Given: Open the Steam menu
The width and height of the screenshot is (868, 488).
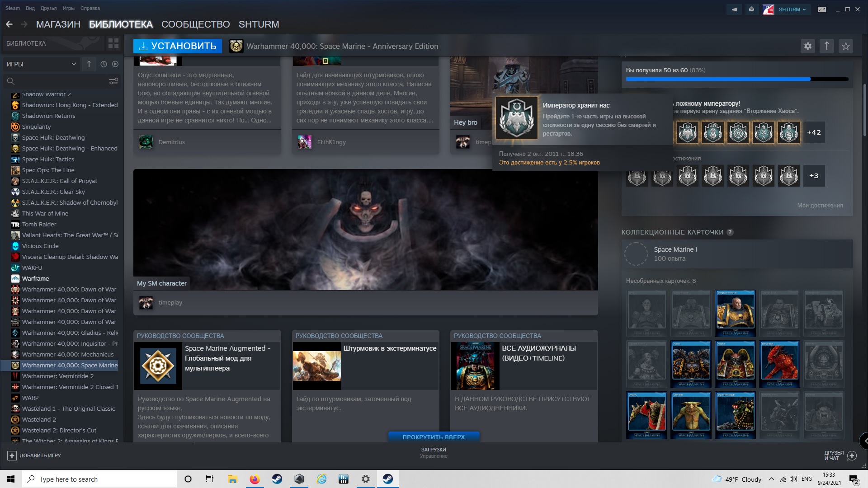Looking at the screenshot, I should [x=13, y=8].
